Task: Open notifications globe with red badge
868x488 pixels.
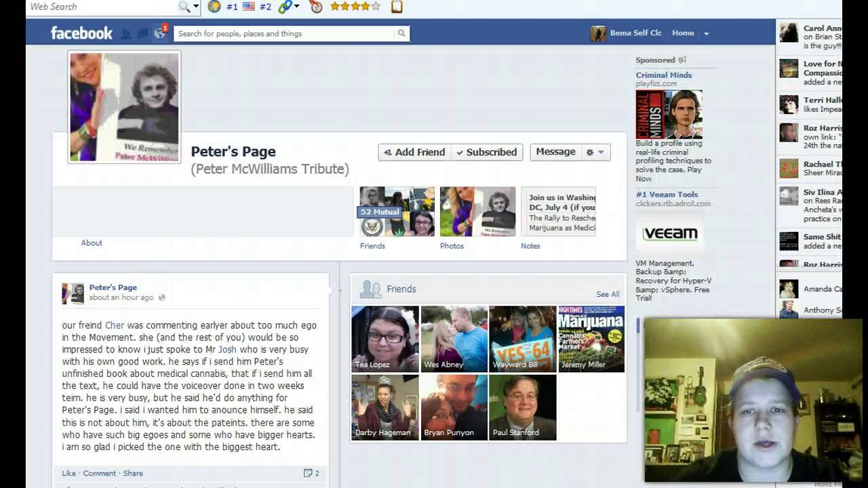Action: point(160,33)
